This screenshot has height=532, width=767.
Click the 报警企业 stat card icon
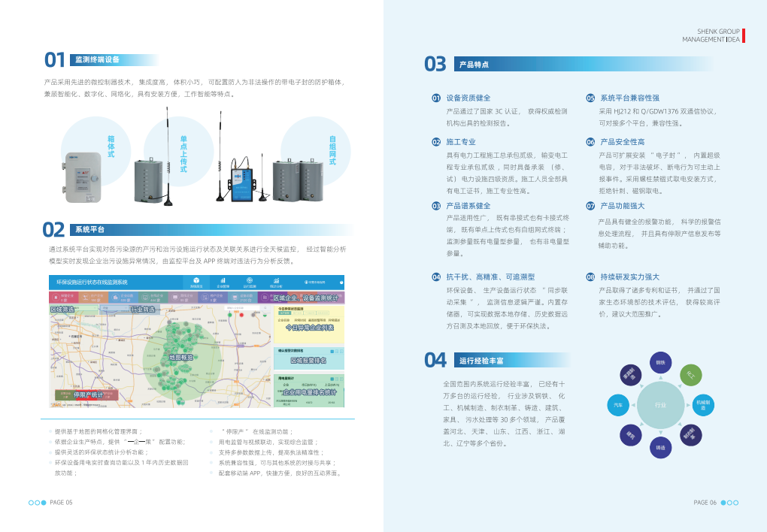coord(56,296)
